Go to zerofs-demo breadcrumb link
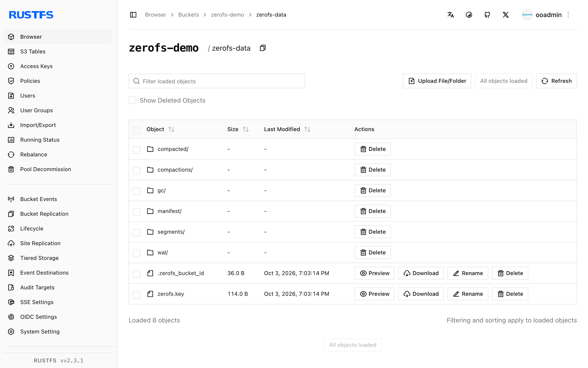Screen dimensions: 588x368 (x=228, y=15)
